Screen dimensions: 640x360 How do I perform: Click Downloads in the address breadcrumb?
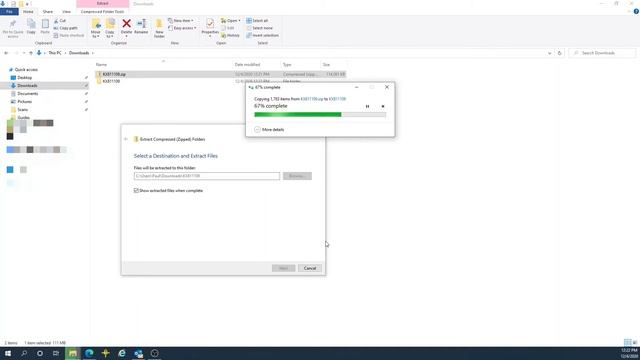[x=79, y=53]
